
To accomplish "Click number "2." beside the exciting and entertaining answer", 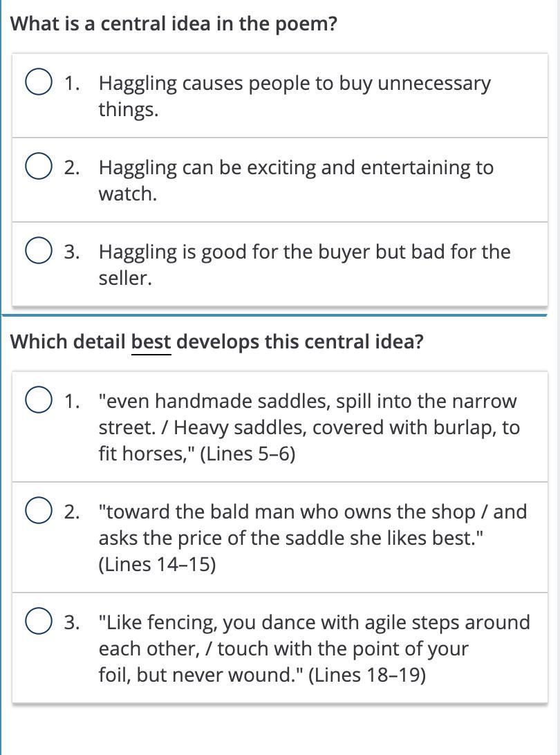I will click(72, 168).
